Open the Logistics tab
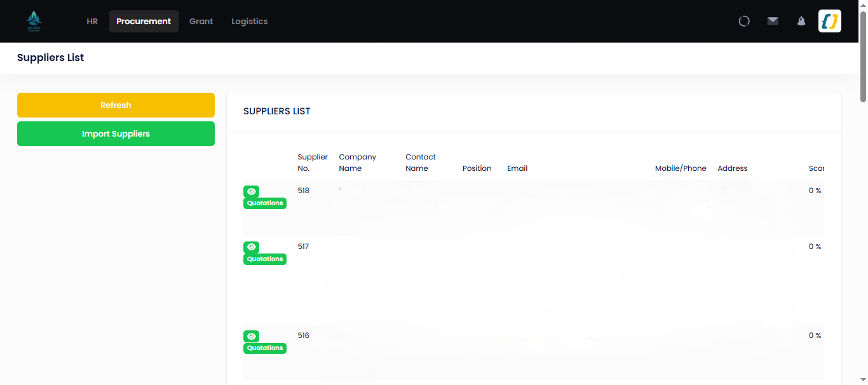 [x=249, y=21]
